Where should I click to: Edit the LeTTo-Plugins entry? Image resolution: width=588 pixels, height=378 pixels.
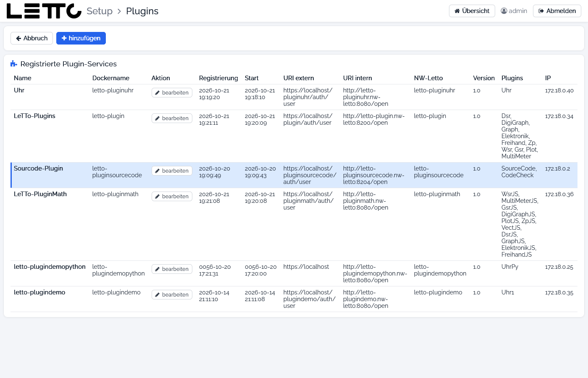tap(172, 118)
